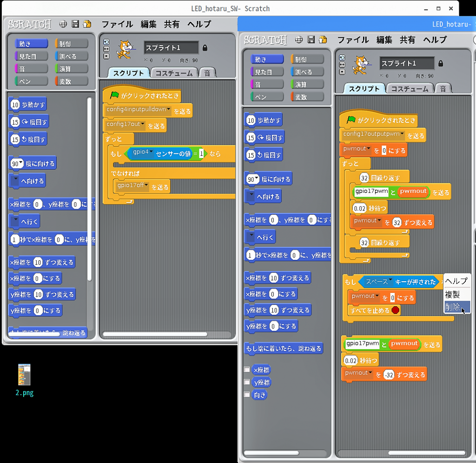This screenshot has height=463, width=476.
Task: Open the スペース key dropdown
Action: click(390, 280)
